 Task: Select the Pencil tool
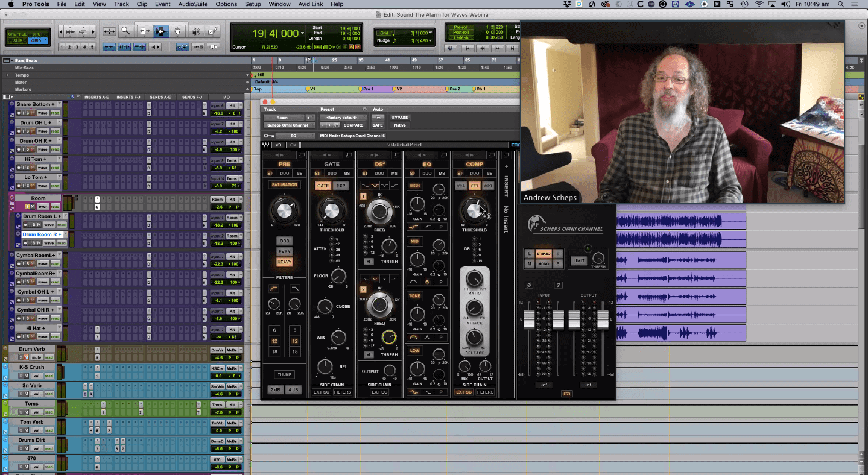(213, 31)
